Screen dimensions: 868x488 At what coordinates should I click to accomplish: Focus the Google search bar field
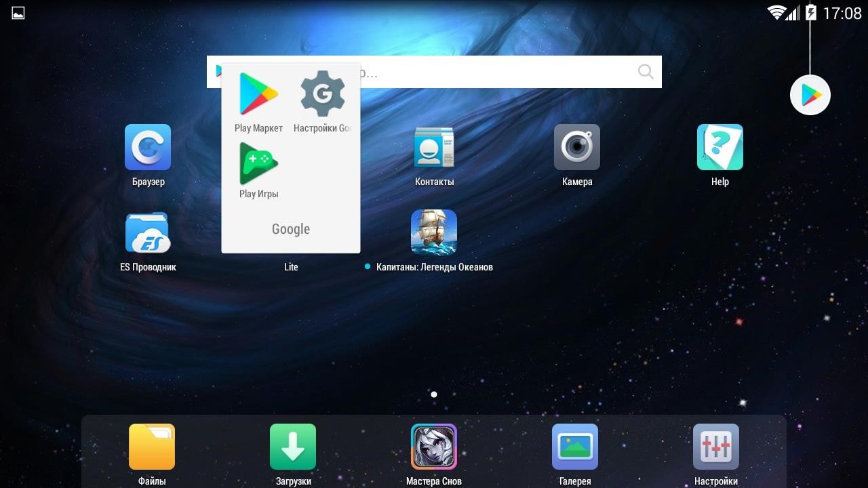pos(434,72)
